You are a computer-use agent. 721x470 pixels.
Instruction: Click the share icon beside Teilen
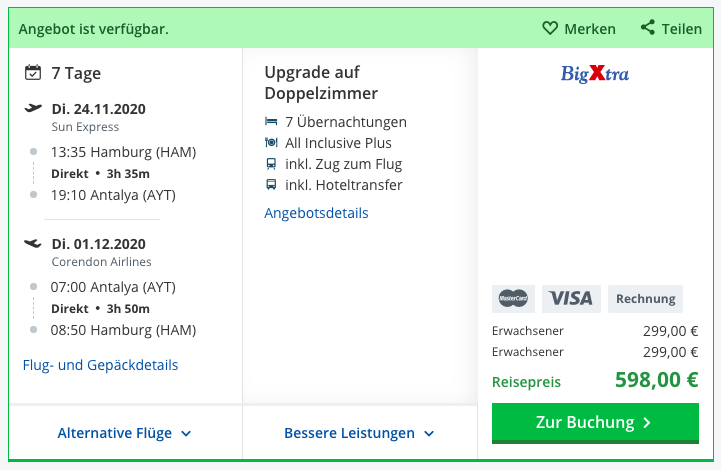647,28
